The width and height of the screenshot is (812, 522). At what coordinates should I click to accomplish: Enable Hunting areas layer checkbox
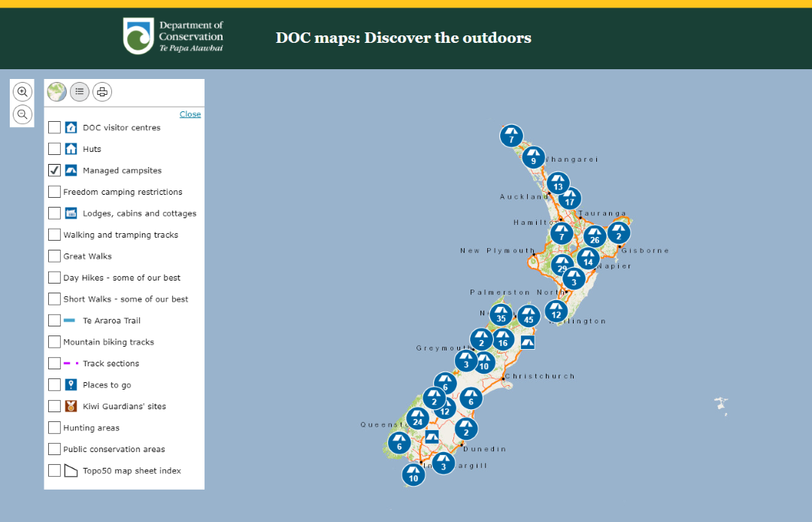[54, 427]
